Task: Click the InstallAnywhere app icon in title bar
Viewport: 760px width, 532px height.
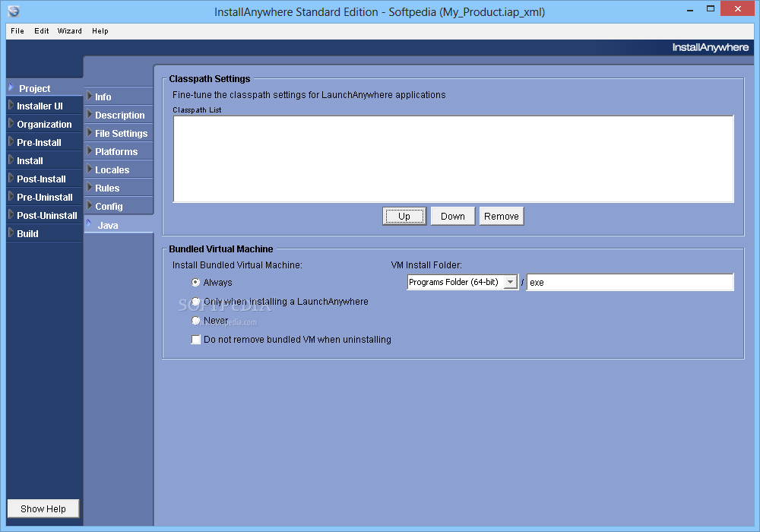Action: [14, 11]
